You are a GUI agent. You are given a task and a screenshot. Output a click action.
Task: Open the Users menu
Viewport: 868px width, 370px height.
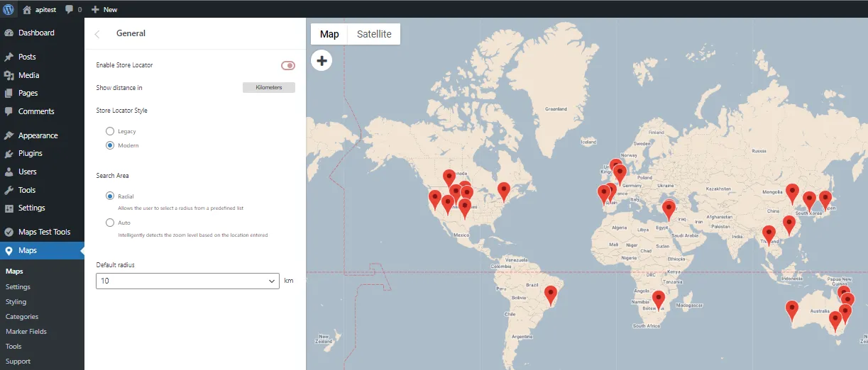coord(42,172)
